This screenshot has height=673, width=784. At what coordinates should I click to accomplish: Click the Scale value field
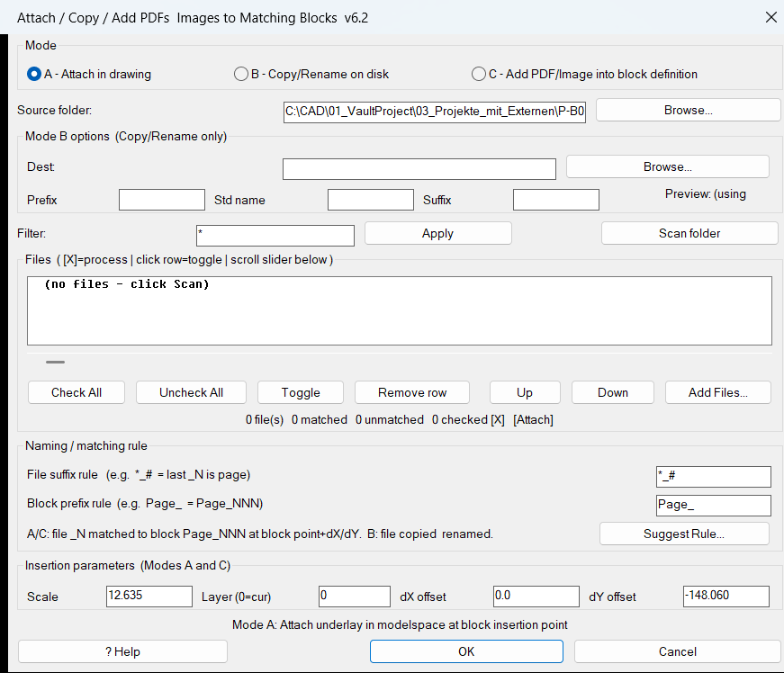tap(149, 596)
